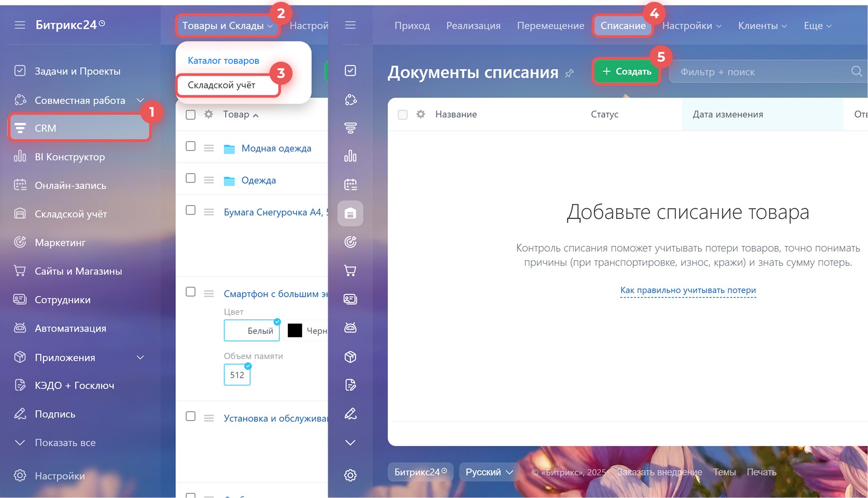Click the pin icon next to Документы списания

click(569, 73)
